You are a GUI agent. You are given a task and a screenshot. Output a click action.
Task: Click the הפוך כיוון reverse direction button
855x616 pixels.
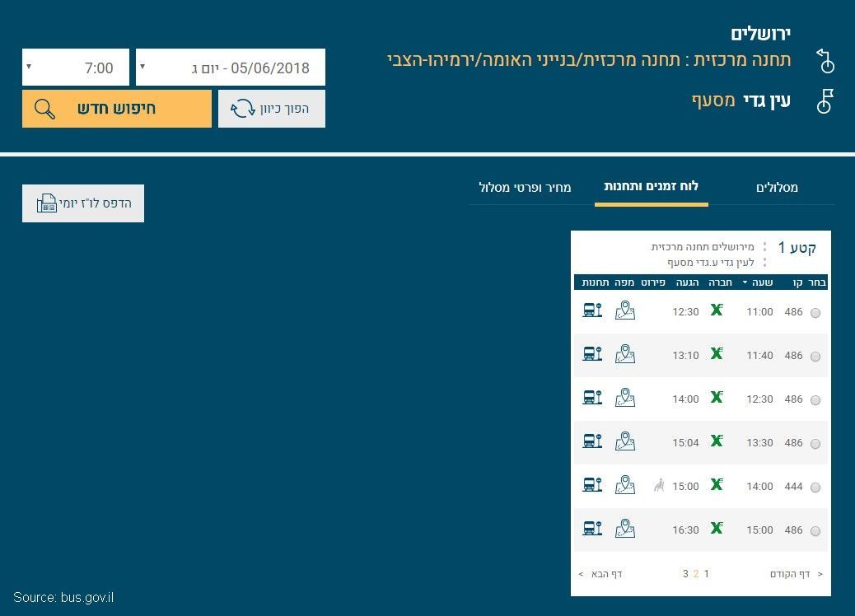click(x=272, y=109)
